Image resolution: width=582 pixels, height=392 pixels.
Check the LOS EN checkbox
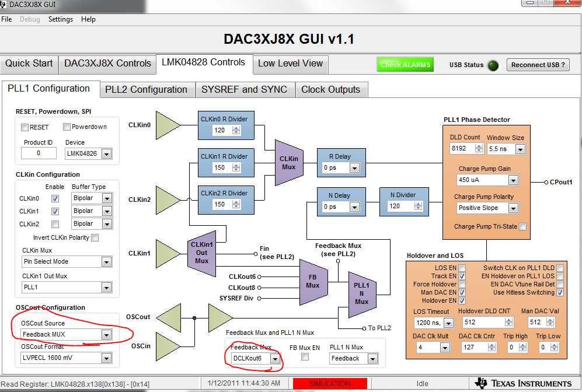pos(462,268)
